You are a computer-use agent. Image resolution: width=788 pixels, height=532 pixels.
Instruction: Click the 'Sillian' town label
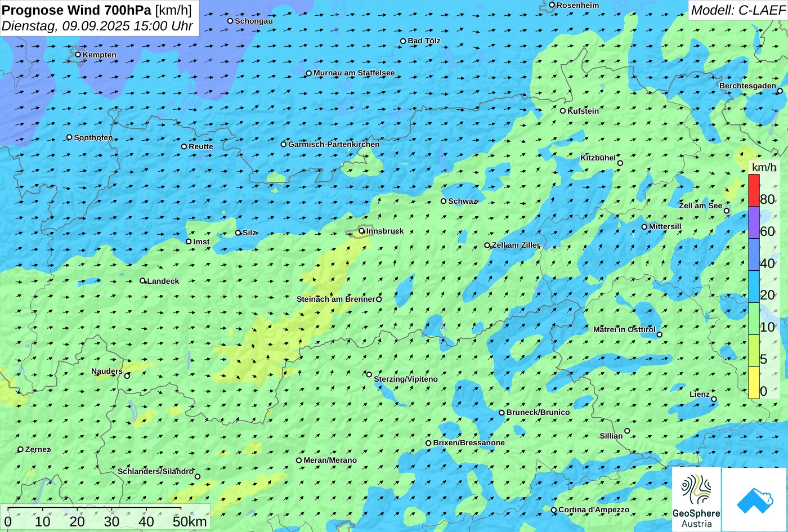[611, 436]
